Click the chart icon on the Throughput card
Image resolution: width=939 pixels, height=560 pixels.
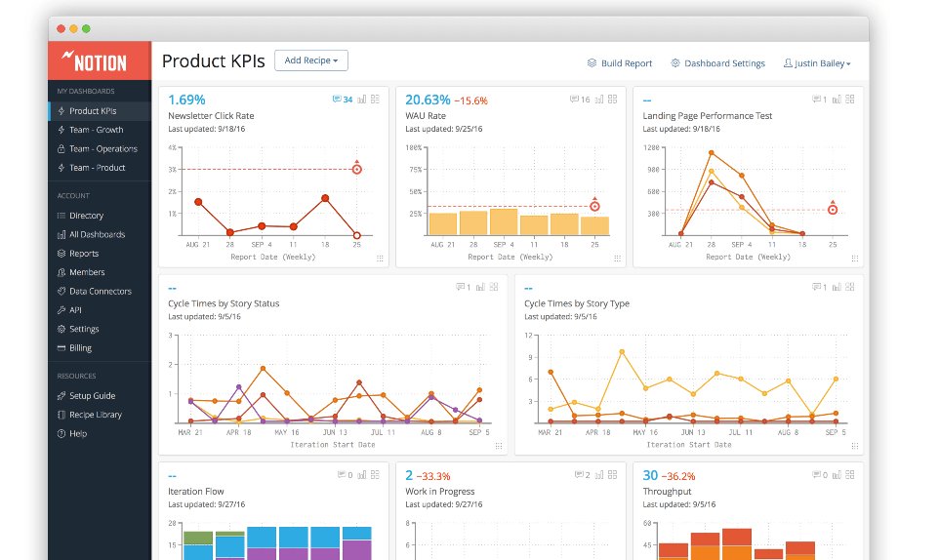(837, 475)
